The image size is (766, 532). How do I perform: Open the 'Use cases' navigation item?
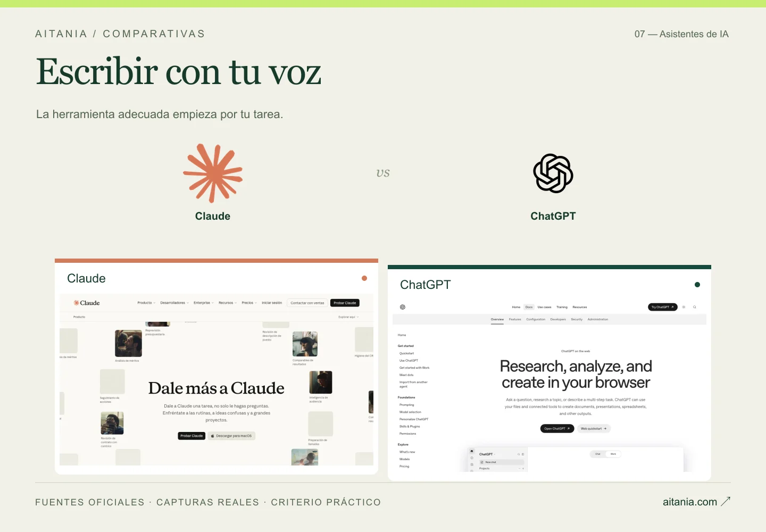544,307
